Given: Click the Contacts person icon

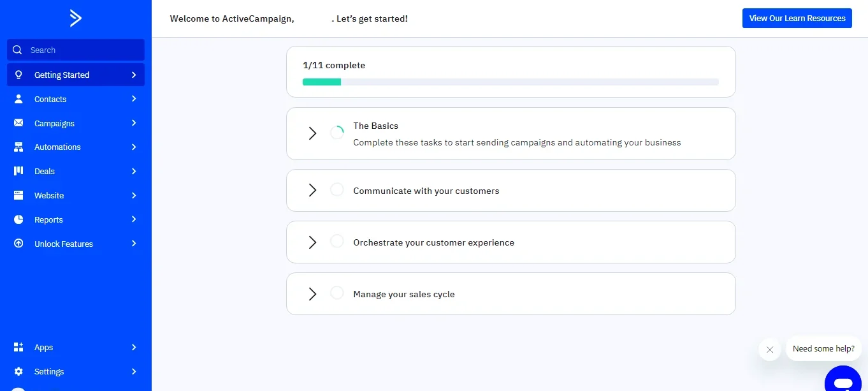Looking at the screenshot, I should [18, 99].
